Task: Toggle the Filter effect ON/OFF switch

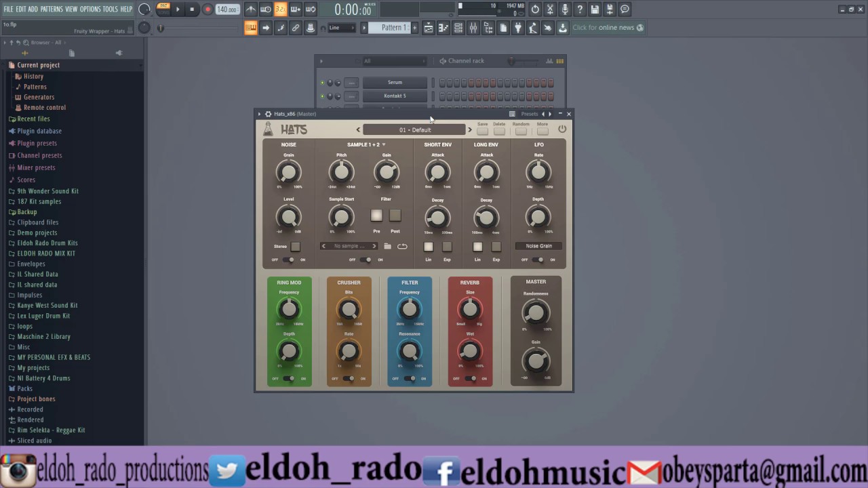Action: click(x=409, y=379)
